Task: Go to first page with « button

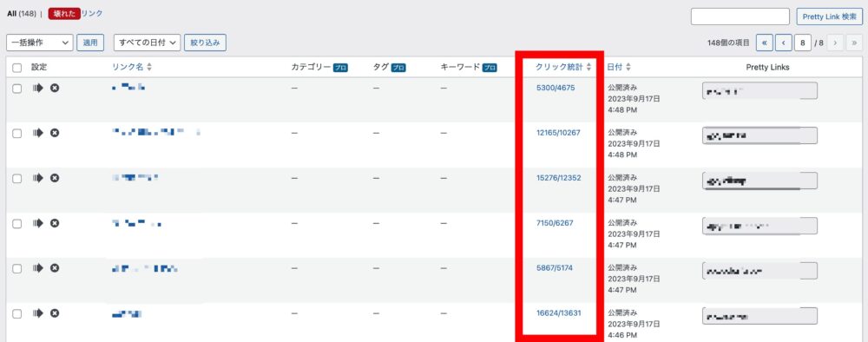Action: pos(765,43)
